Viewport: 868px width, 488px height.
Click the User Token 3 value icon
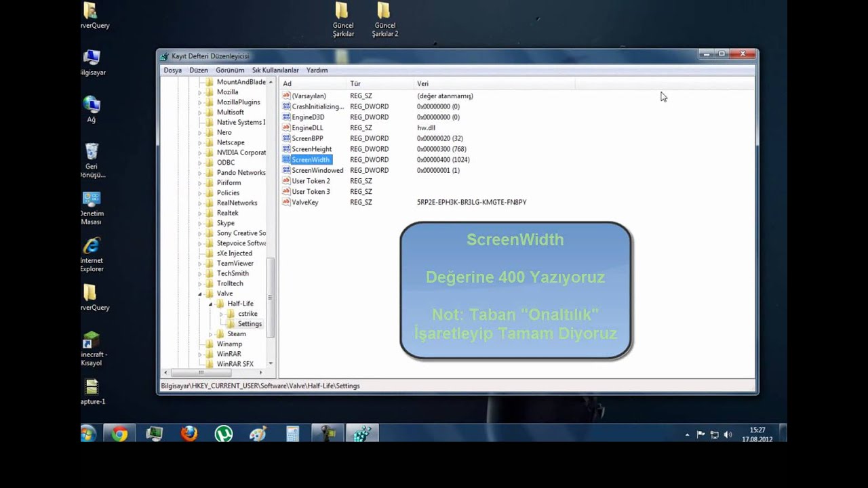click(x=286, y=192)
